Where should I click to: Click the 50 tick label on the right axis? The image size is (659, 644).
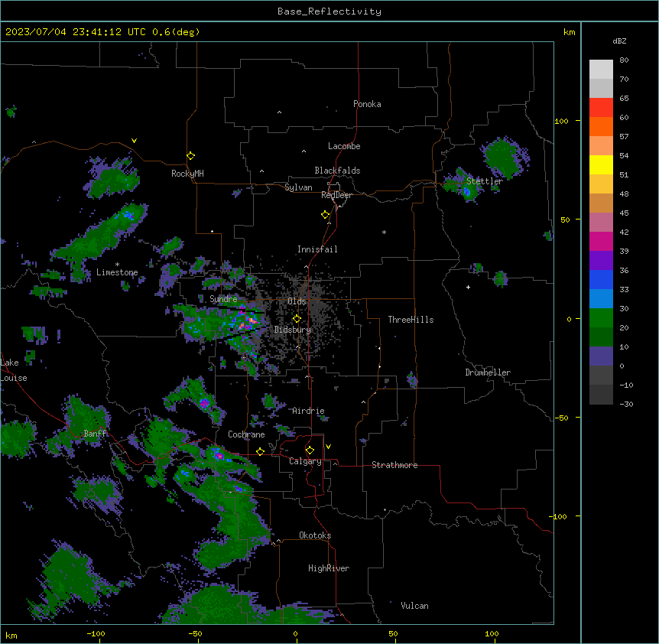[565, 220]
